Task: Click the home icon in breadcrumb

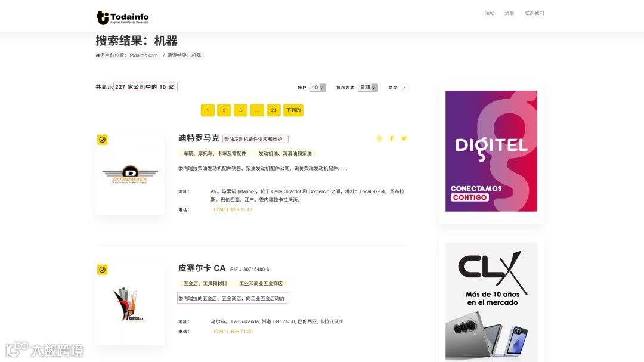Action: tap(98, 55)
